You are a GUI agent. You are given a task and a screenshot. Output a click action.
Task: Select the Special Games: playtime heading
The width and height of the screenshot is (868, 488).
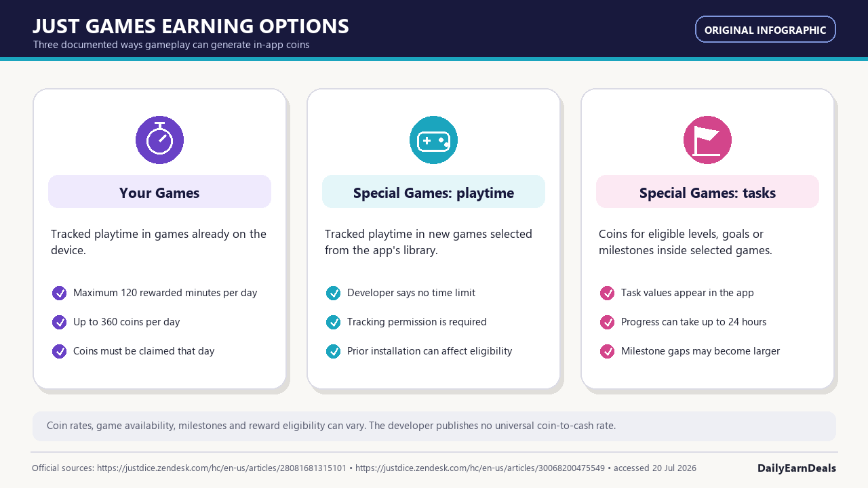point(433,192)
